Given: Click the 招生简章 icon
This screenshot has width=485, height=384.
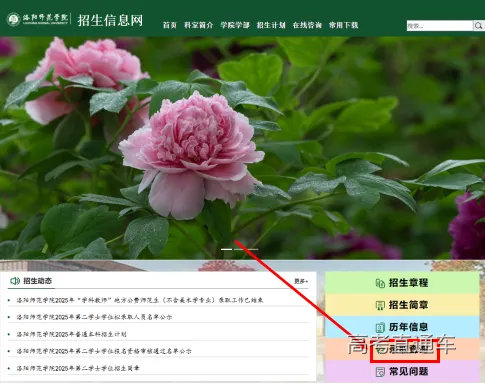Looking at the screenshot, I should (x=380, y=305).
